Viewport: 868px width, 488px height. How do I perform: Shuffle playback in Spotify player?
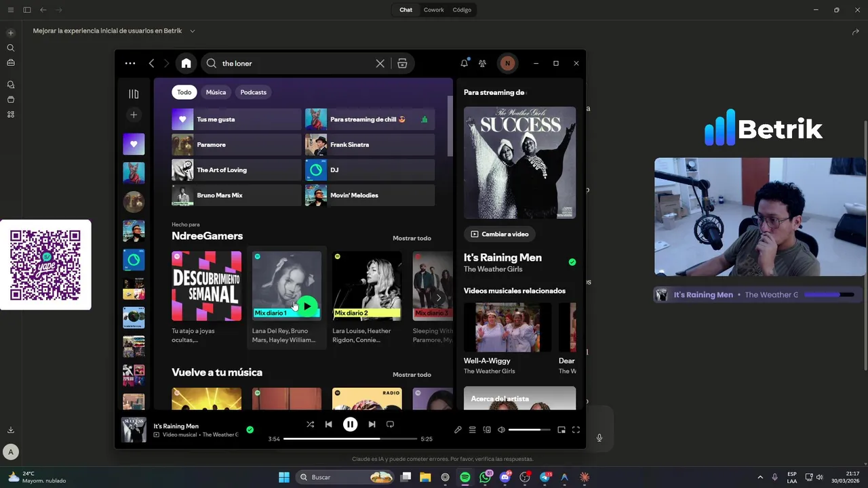[x=310, y=424]
